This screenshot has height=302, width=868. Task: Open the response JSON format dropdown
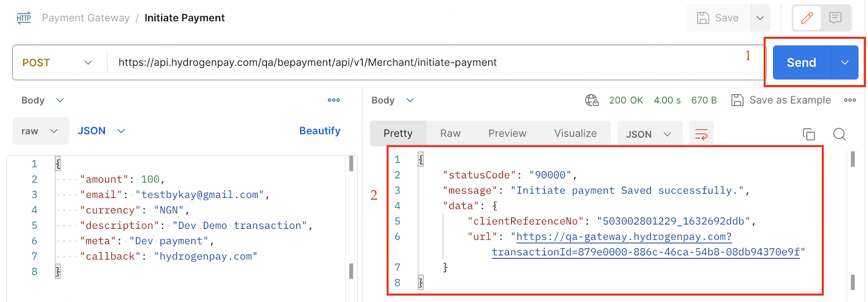[x=649, y=134]
